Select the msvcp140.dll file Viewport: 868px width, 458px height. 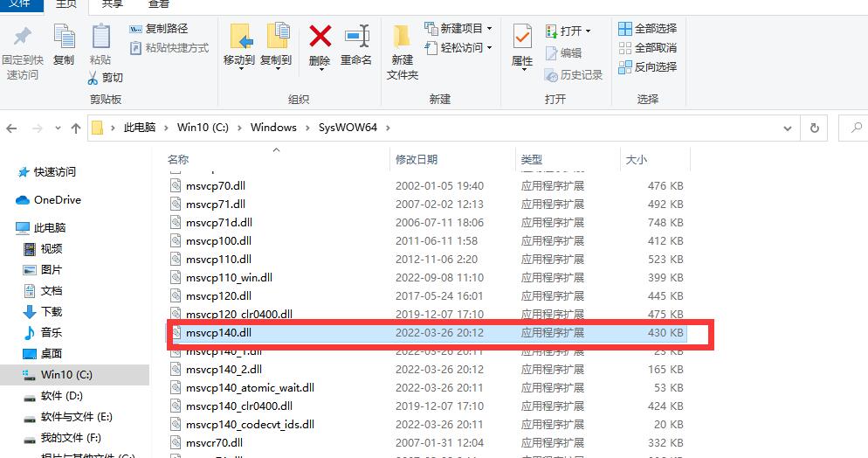click(426, 333)
